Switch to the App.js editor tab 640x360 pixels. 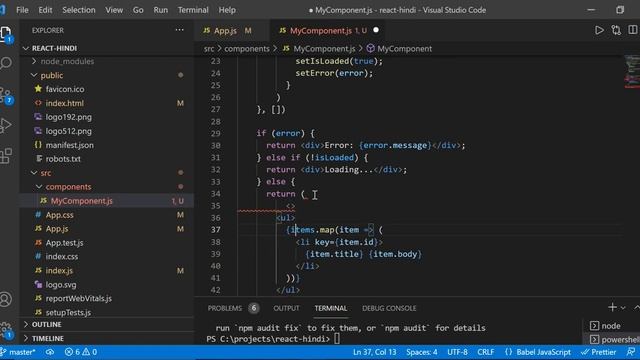[231, 30]
